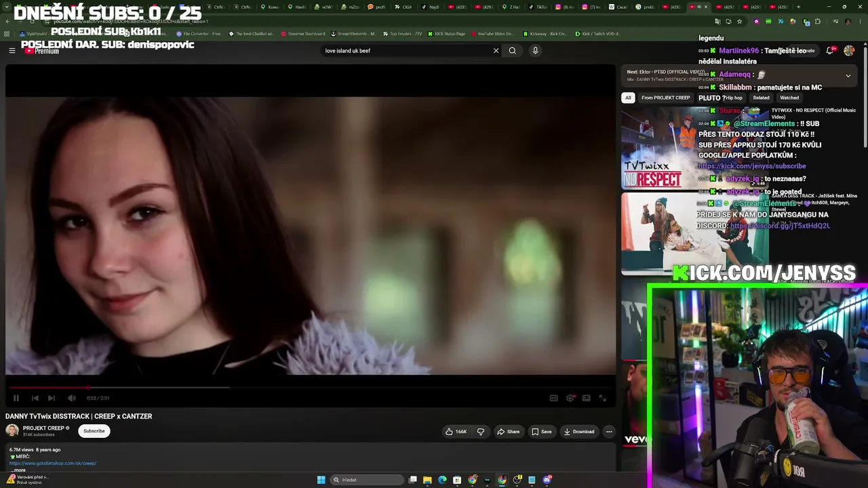Open Task View on taskbar
The height and width of the screenshot is (488, 868).
click(x=412, y=480)
